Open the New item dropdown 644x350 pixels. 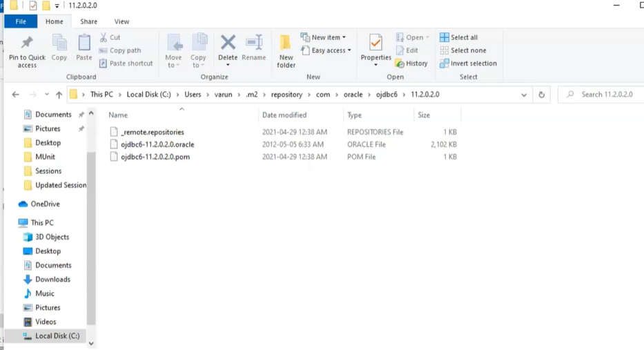tap(324, 37)
